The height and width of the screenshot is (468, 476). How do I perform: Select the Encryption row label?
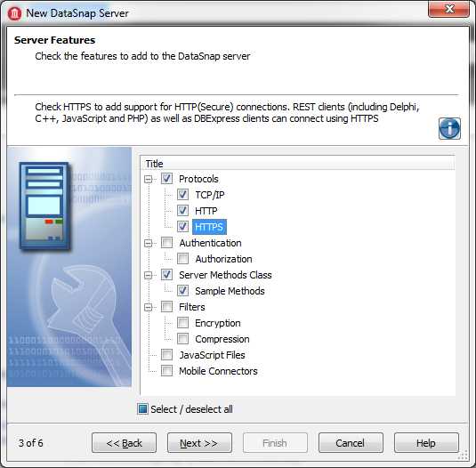(218, 323)
